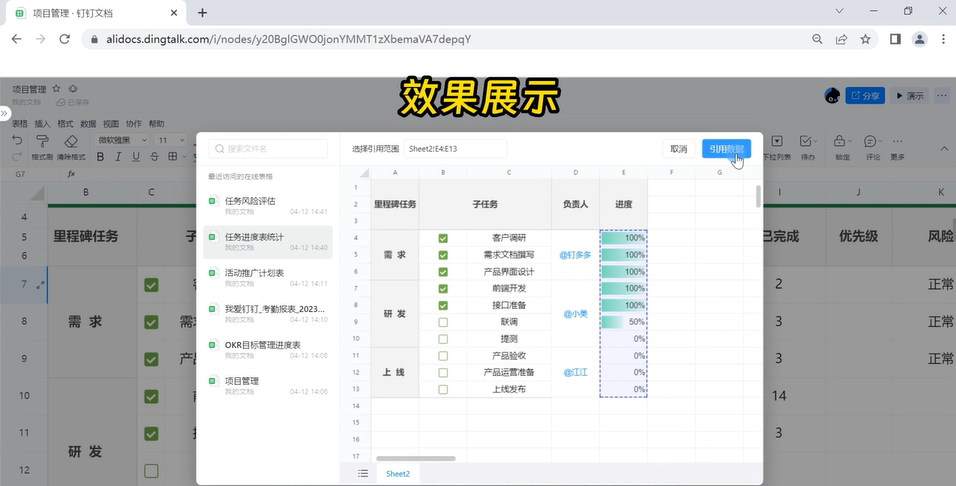Star the 项目管理 document as favorite

click(57, 89)
